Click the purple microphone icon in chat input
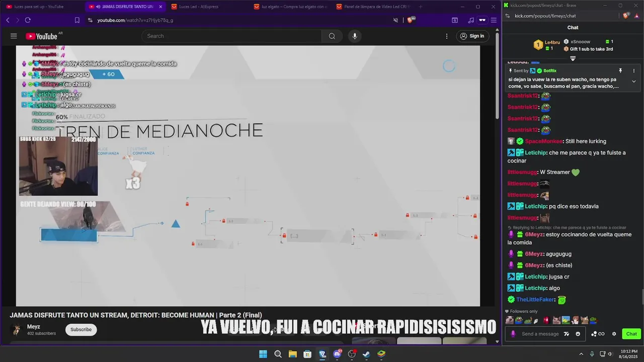 513,334
